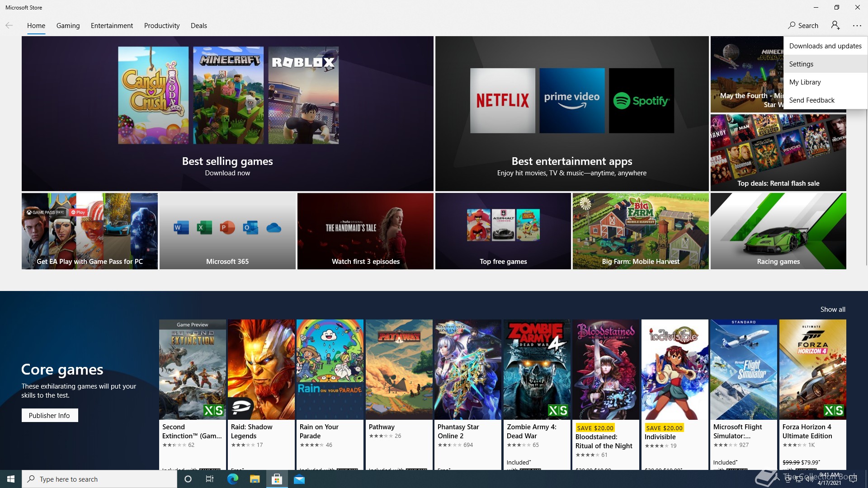Viewport: 868px width, 488px height.
Task: Open the Search magnifier in Store header
Action: (x=792, y=25)
